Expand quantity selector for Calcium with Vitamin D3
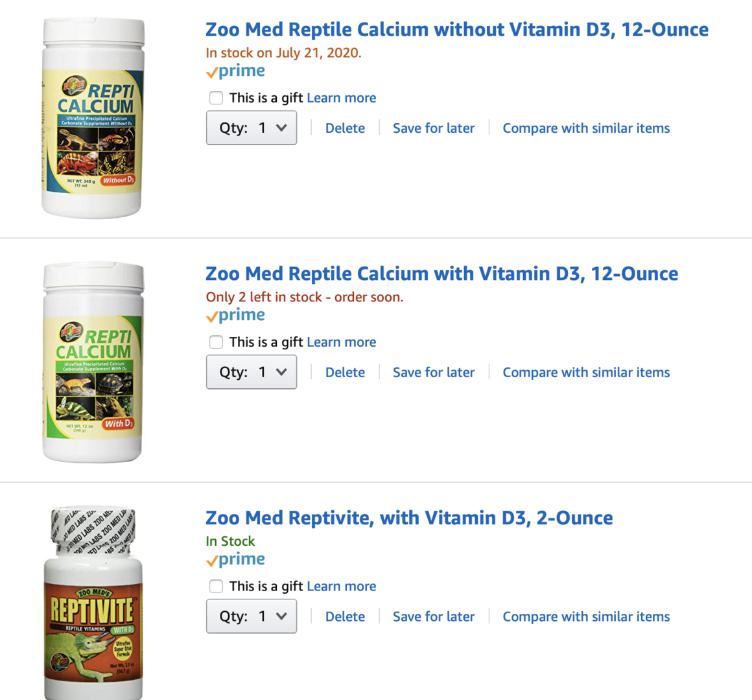The width and height of the screenshot is (752, 700). (x=252, y=372)
